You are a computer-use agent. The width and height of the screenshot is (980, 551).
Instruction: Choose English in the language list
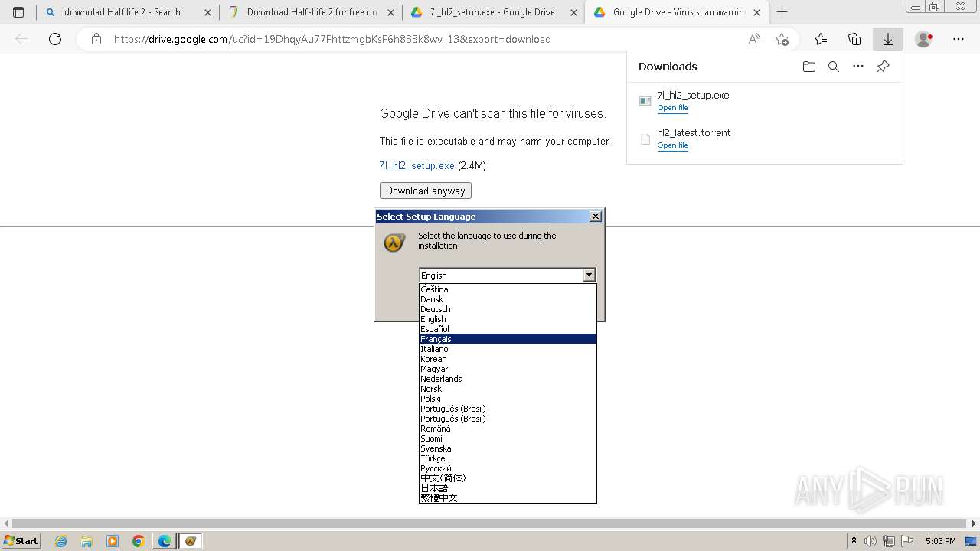(508, 319)
